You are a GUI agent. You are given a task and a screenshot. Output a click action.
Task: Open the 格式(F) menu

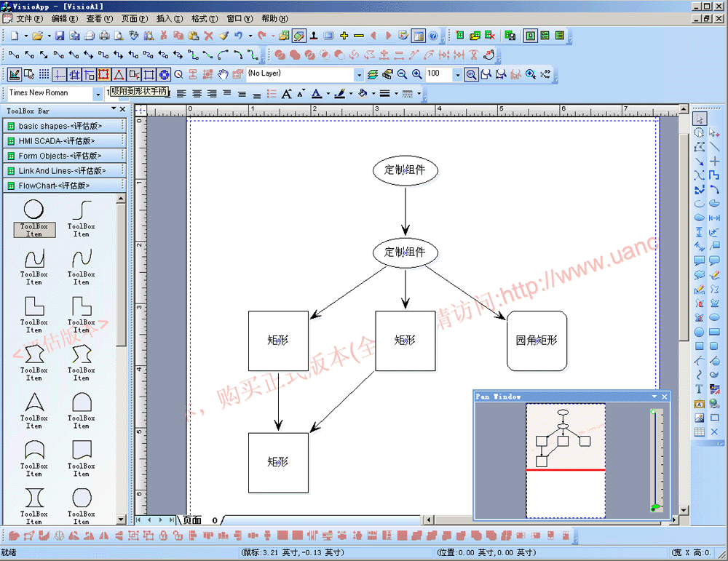(x=203, y=19)
